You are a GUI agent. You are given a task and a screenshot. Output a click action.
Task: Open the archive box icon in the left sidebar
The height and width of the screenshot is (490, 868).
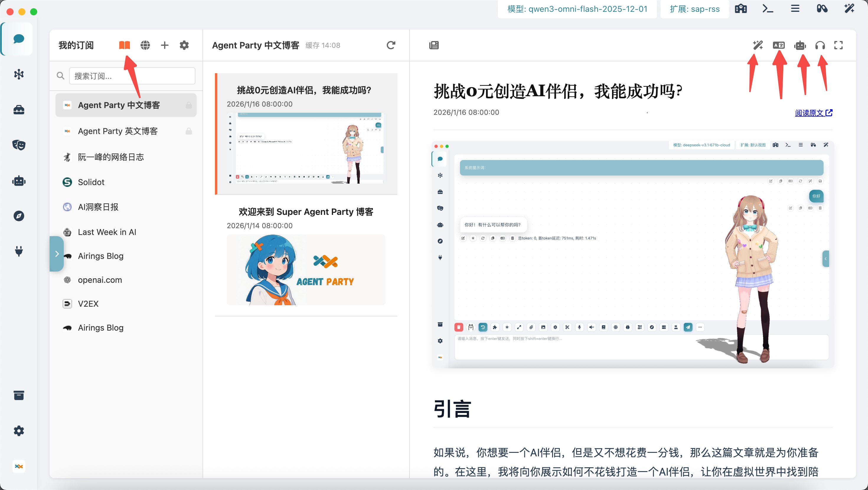19,395
